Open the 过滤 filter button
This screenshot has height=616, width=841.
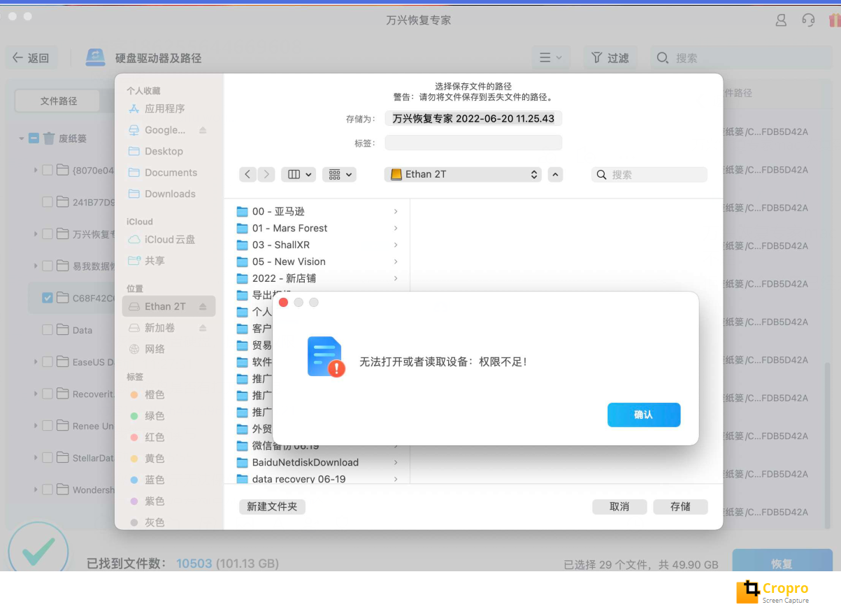[x=610, y=58]
